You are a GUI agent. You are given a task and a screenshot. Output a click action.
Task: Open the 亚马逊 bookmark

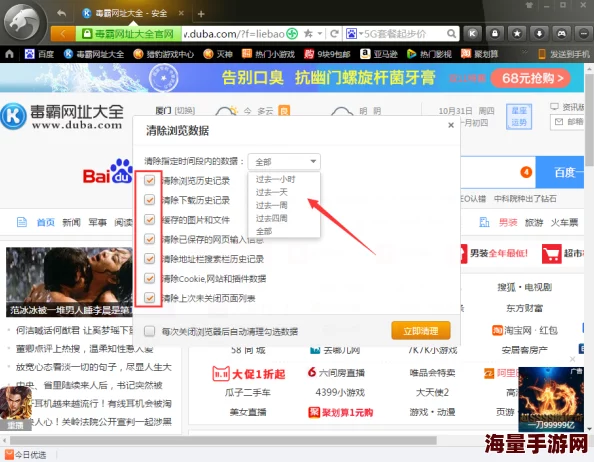[x=379, y=54]
